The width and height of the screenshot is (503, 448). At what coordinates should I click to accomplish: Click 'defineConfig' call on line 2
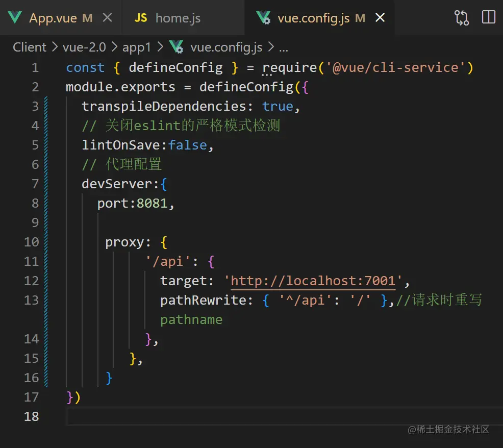click(246, 87)
